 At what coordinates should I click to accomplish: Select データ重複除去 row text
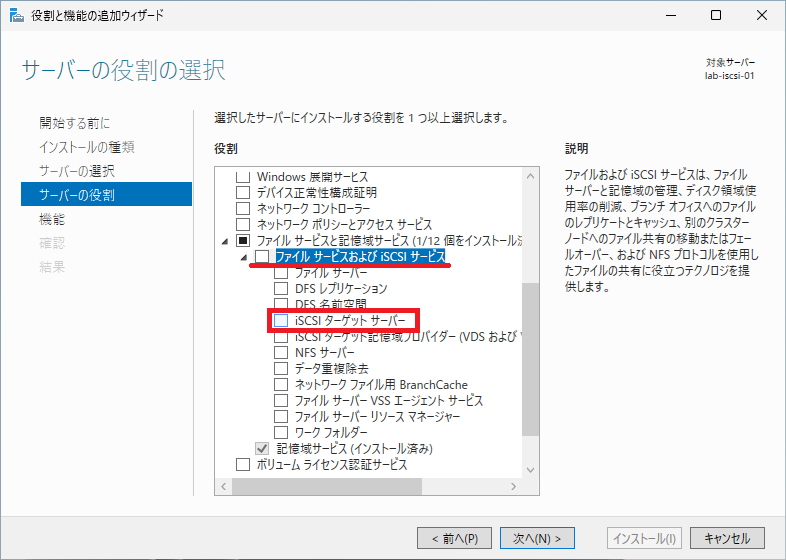click(331, 368)
